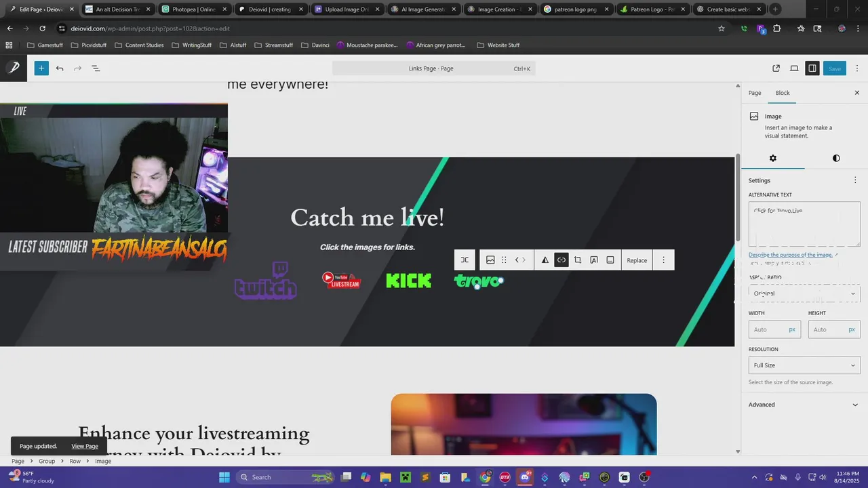Close the settings sidebar

pos(856,93)
